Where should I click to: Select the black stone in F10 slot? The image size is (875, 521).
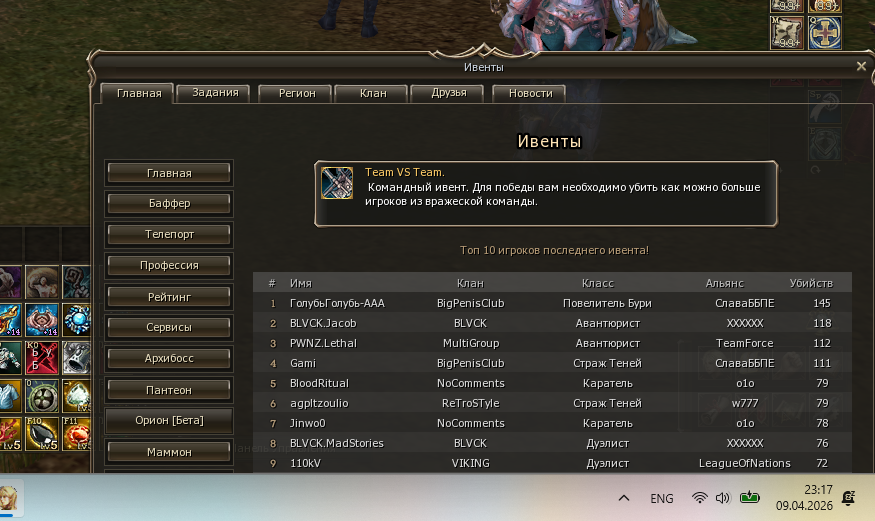pos(42,433)
